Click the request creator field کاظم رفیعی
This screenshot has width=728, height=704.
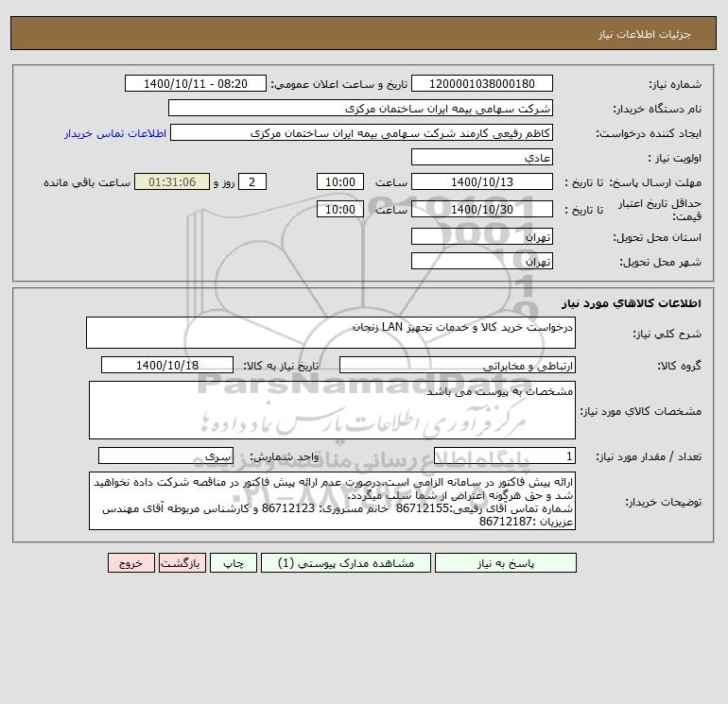coord(362,132)
